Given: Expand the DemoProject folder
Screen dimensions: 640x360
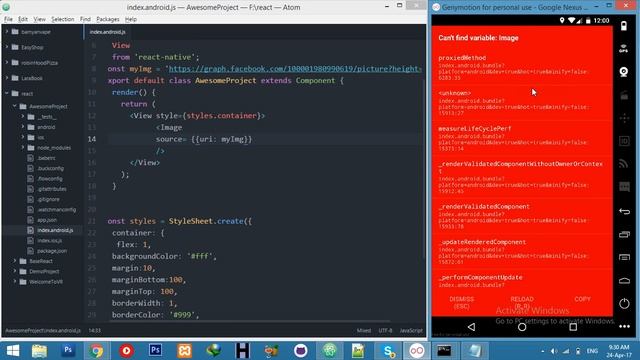Looking at the screenshot, I should pyautogui.click(x=15, y=271).
